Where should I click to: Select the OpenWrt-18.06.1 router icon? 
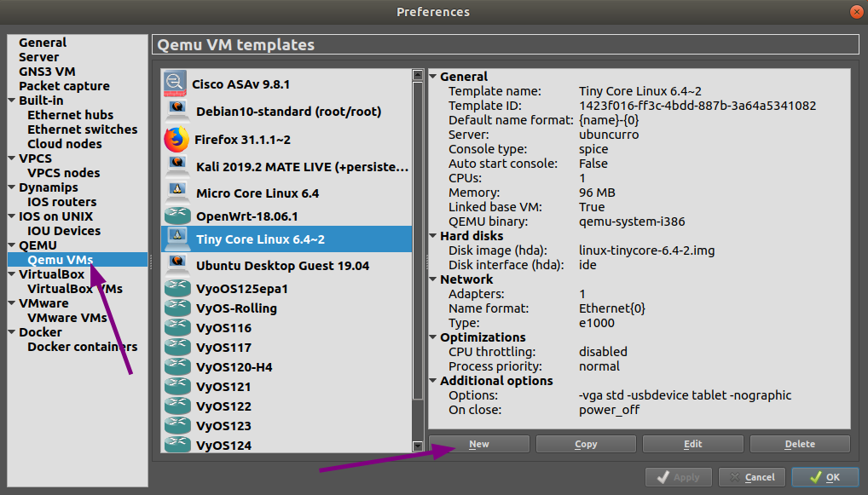coord(178,216)
